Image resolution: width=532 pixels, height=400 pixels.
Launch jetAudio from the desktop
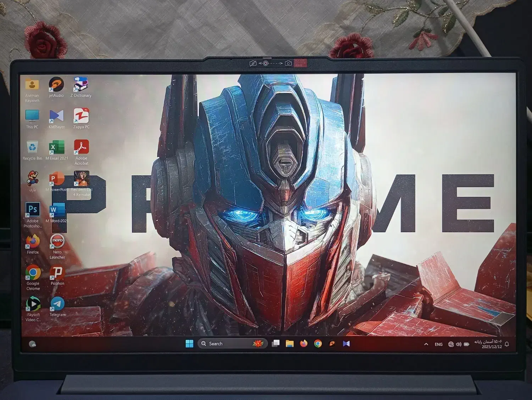[x=57, y=85]
